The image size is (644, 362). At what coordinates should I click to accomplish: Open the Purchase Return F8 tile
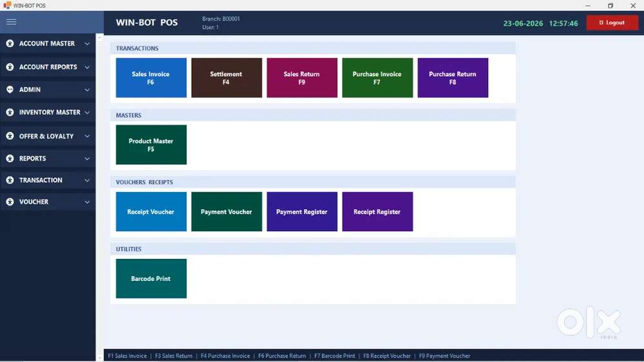pos(453,78)
